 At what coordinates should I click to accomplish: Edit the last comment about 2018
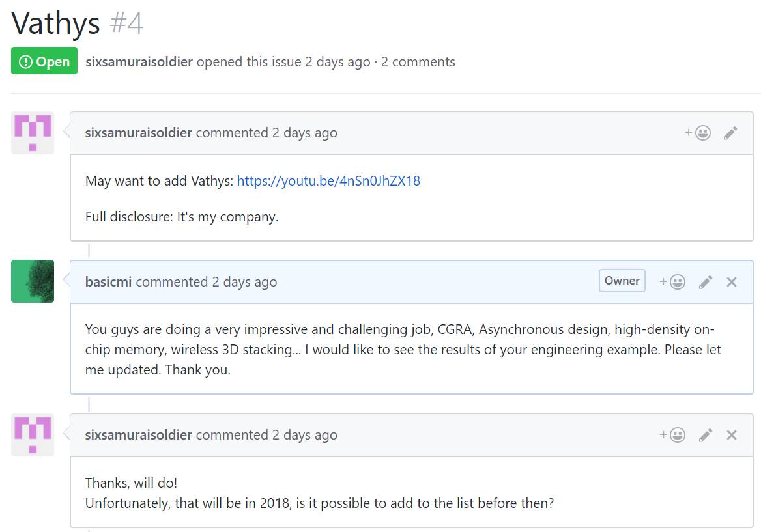(x=706, y=435)
